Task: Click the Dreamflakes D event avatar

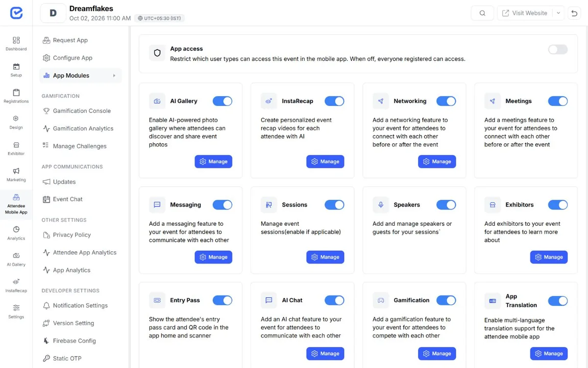Action: [53, 13]
